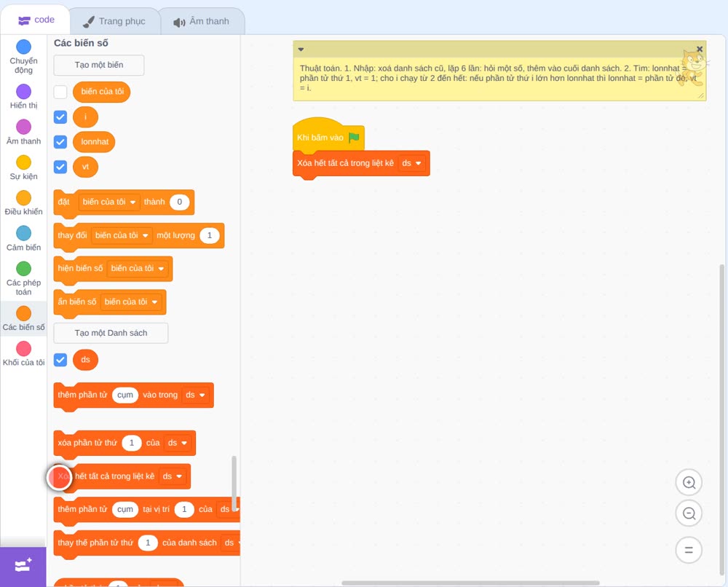The image size is (728, 587).
Task: Click the 'ds' list reporter block
Action: 85,360
